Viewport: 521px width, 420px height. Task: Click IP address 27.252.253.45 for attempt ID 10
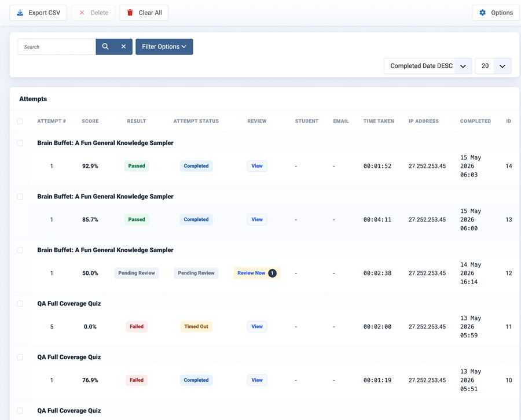tap(427, 380)
